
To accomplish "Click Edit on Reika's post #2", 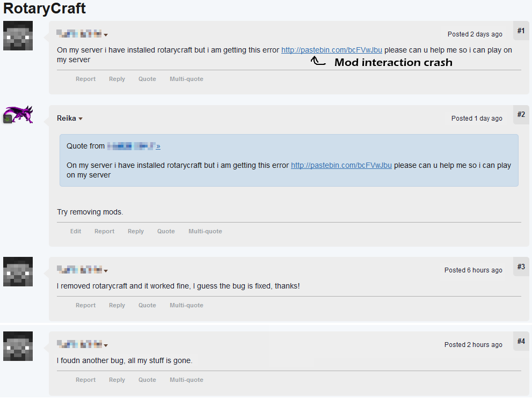I will pyautogui.click(x=76, y=231).
